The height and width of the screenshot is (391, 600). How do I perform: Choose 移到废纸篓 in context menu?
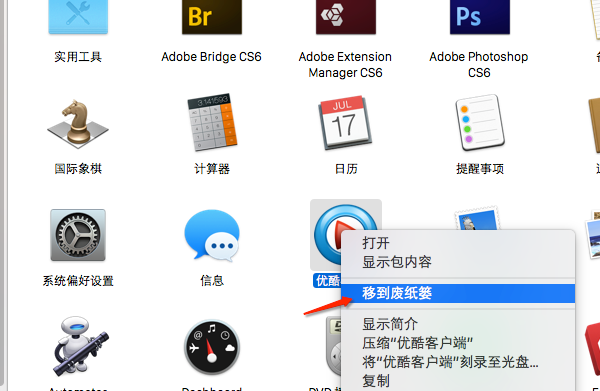(458, 293)
